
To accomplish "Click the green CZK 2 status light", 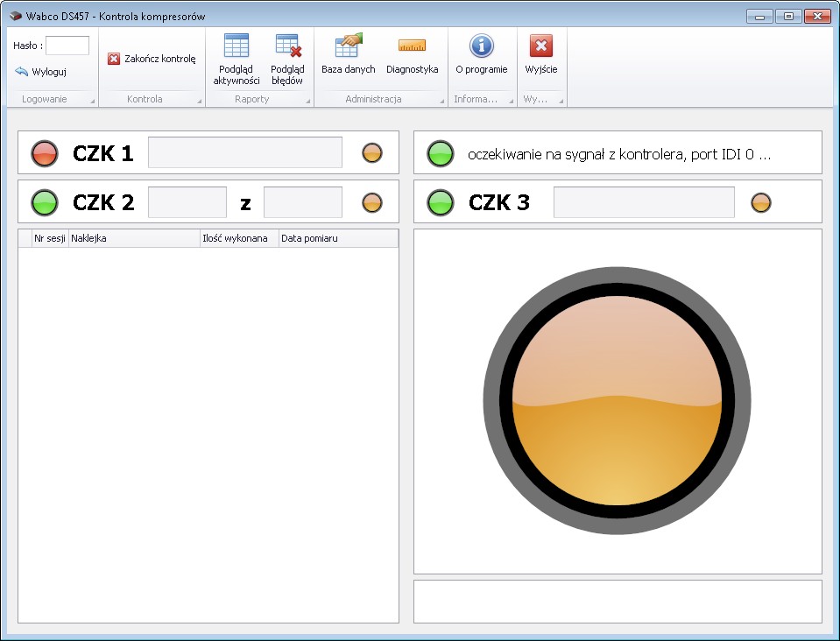I will (x=45, y=202).
